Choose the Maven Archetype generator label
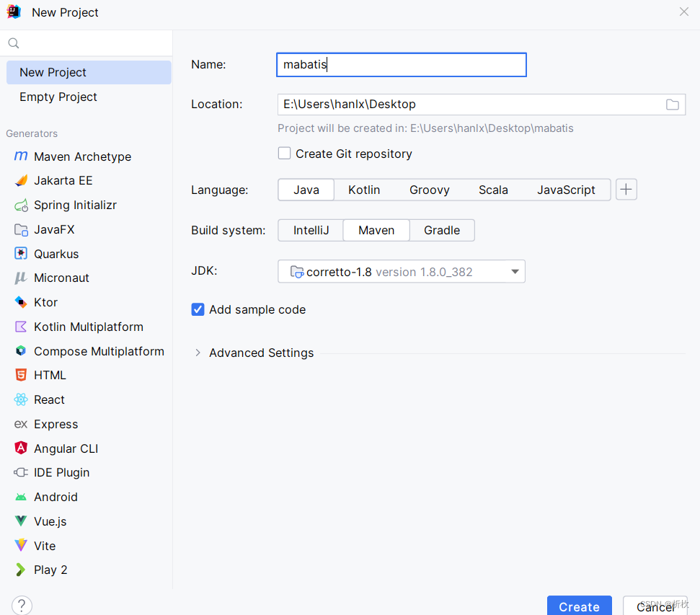The image size is (700, 615). pyautogui.click(x=83, y=156)
